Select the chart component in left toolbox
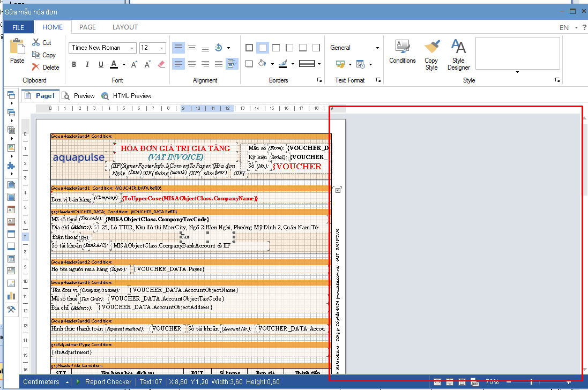The height and width of the screenshot is (390, 588). pyautogui.click(x=11, y=296)
